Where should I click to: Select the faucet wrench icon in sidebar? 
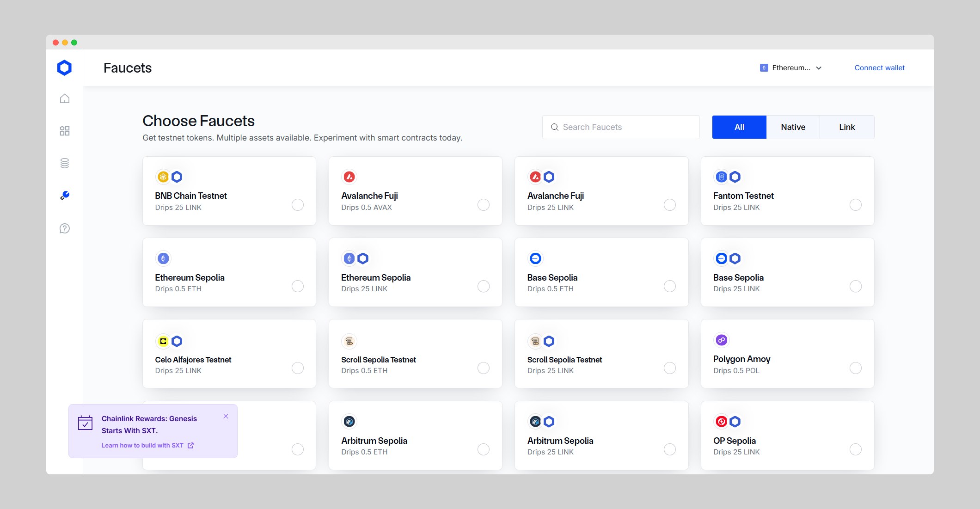[x=65, y=196]
